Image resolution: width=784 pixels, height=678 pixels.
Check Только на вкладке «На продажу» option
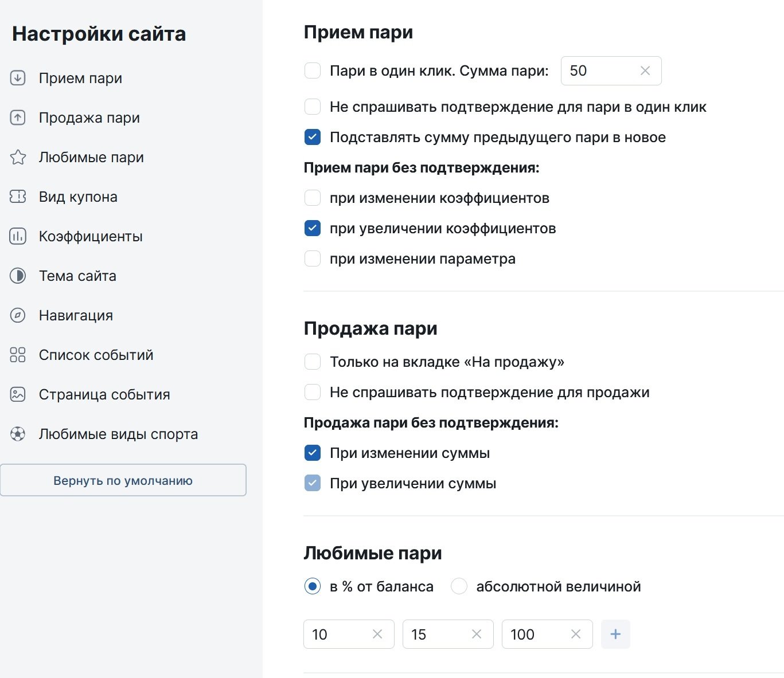[x=313, y=362]
